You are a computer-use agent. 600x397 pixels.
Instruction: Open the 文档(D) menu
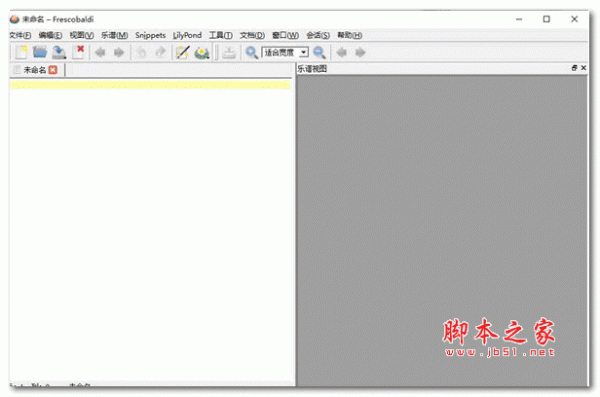pyautogui.click(x=252, y=35)
